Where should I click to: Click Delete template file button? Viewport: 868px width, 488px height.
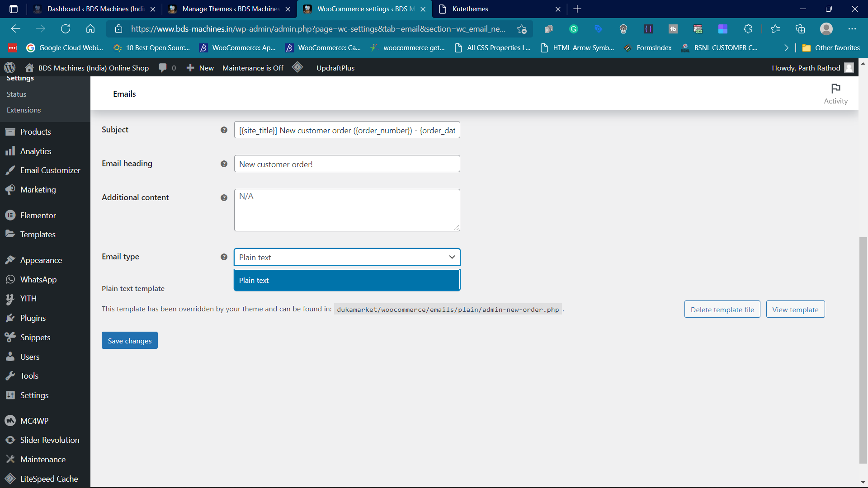[x=722, y=310]
